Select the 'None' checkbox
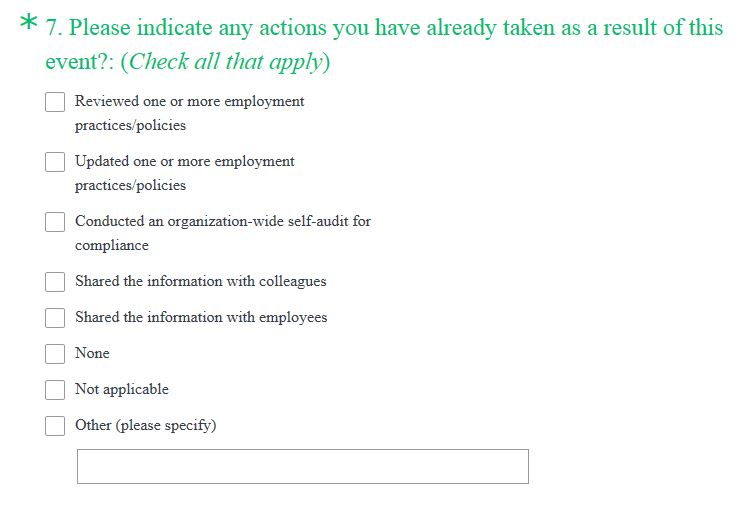Viewport: 747px width, 510px height. coord(55,354)
